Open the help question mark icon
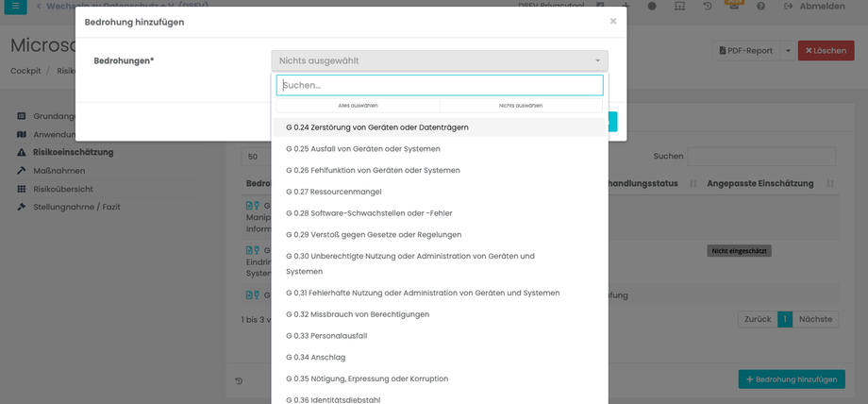Screen dimensions: 868x404 click(x=761, y=6)
